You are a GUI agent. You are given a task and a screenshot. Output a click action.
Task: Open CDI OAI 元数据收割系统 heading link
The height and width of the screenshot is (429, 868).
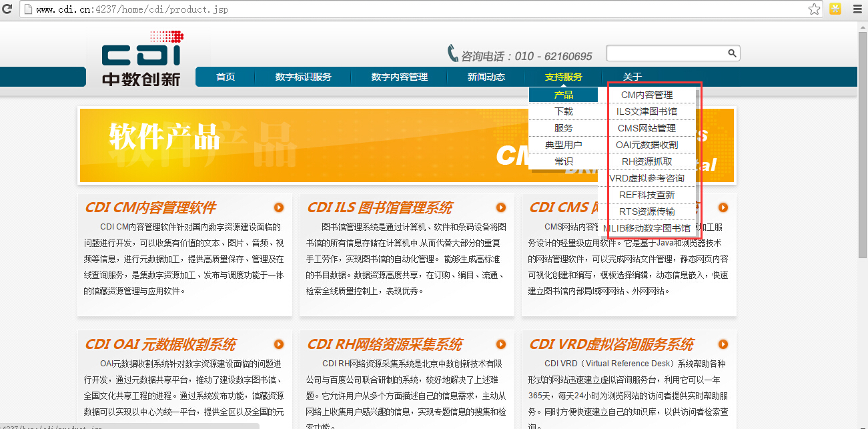click(x=160, y=344)
